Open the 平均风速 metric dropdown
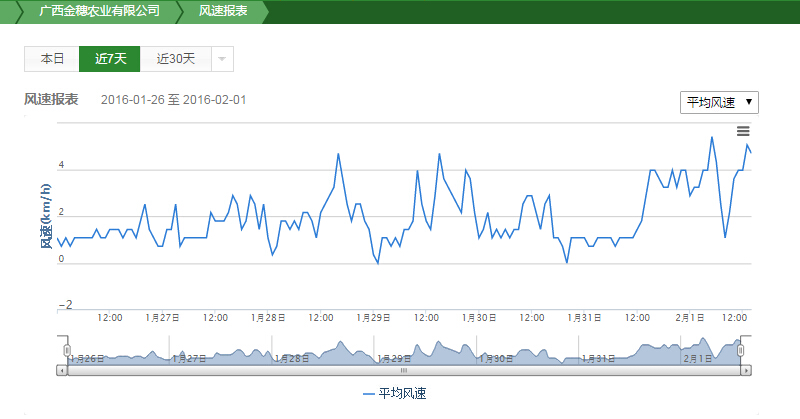The image size is (800, 419). coord(718,102)
